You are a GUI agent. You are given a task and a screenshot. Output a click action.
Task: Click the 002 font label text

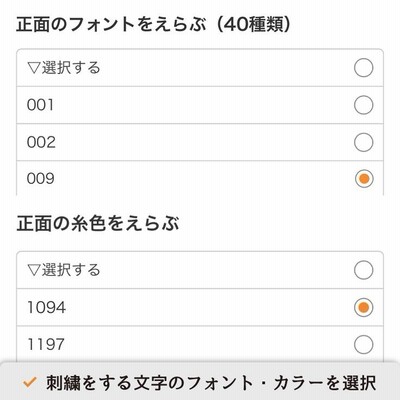[x=41, y=143]
